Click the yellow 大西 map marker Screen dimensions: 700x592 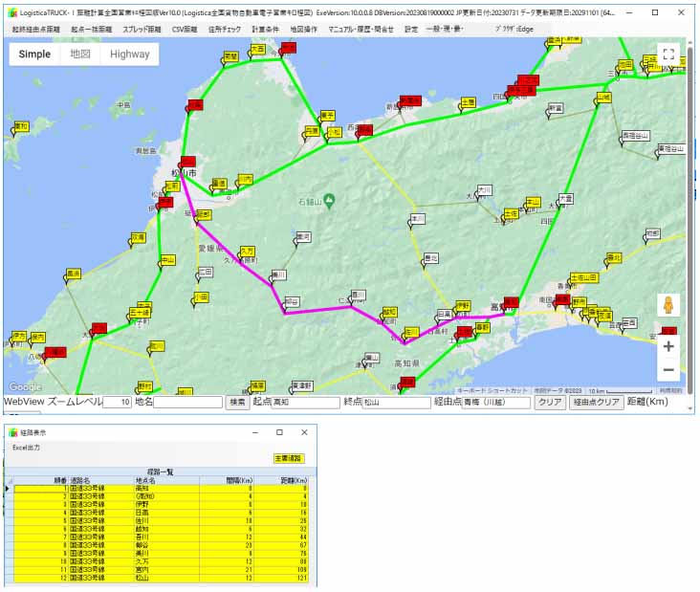point(257,49)
